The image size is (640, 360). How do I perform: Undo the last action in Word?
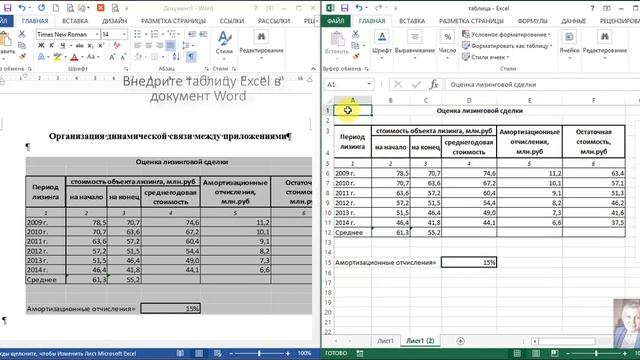[x=22, y=8]
